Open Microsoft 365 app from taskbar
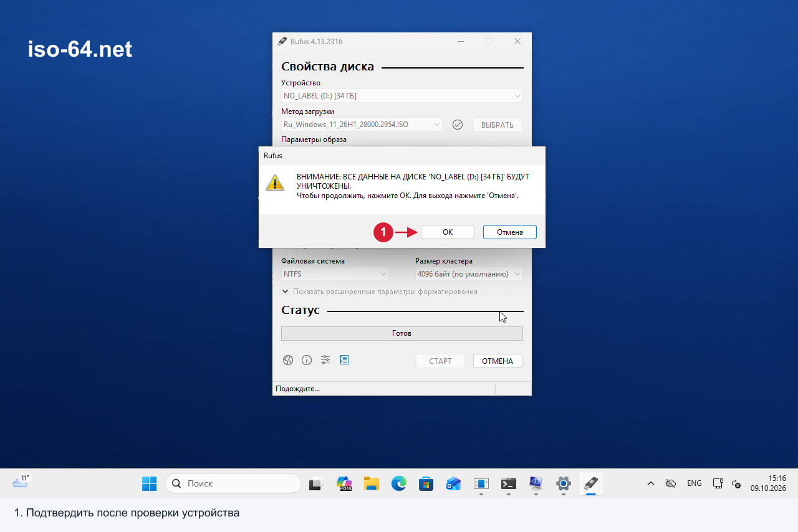Viewport: 798px width, 532px height. pos(344,483)
